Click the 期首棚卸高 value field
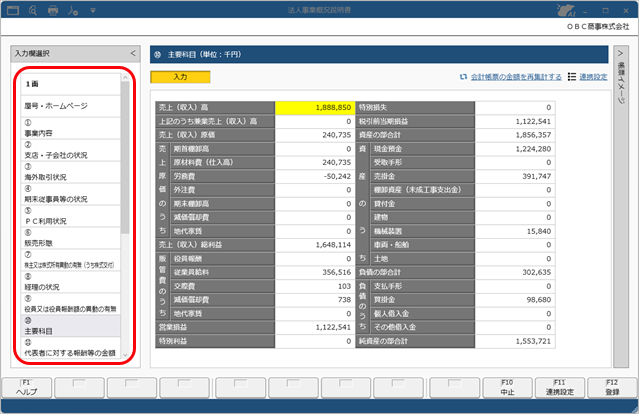Viewport: 639px width, 414px height. pyautogui.click(x=315, y=149)
